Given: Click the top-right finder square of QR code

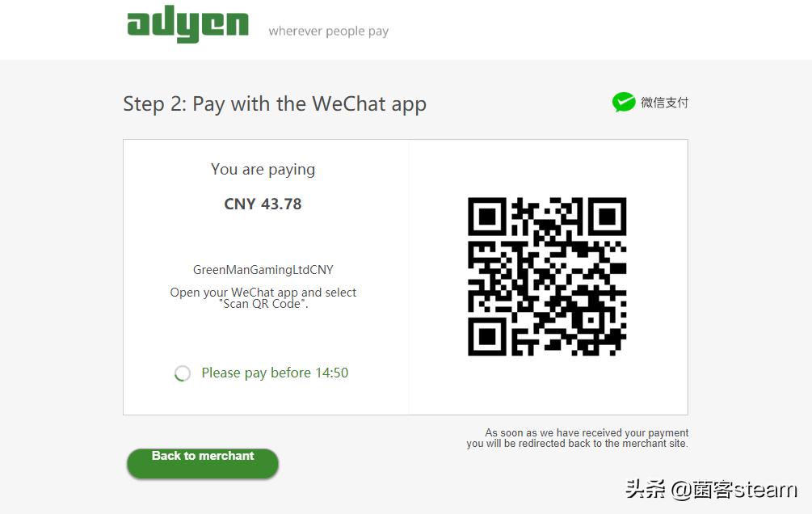Looking at the screenshot, I should click(607, 216).
